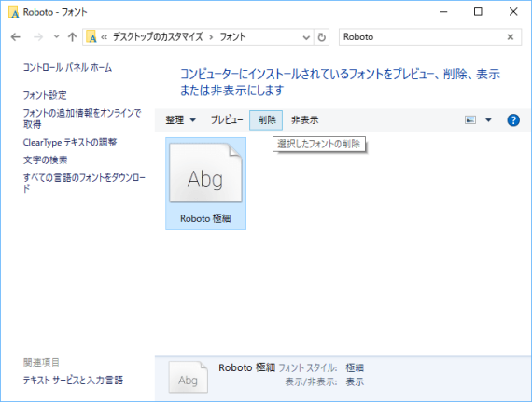The image size is (532, 402).
Task: Open テキスト サービスと入力言語 link
Action: pyautogui.click(x=73, y=381)
